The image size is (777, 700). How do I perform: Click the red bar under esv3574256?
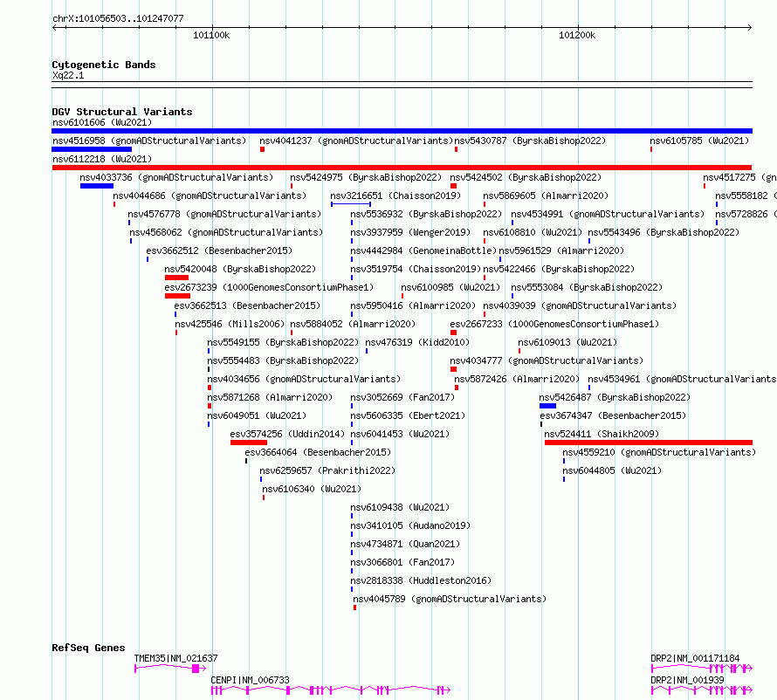[x=249, y=443]
